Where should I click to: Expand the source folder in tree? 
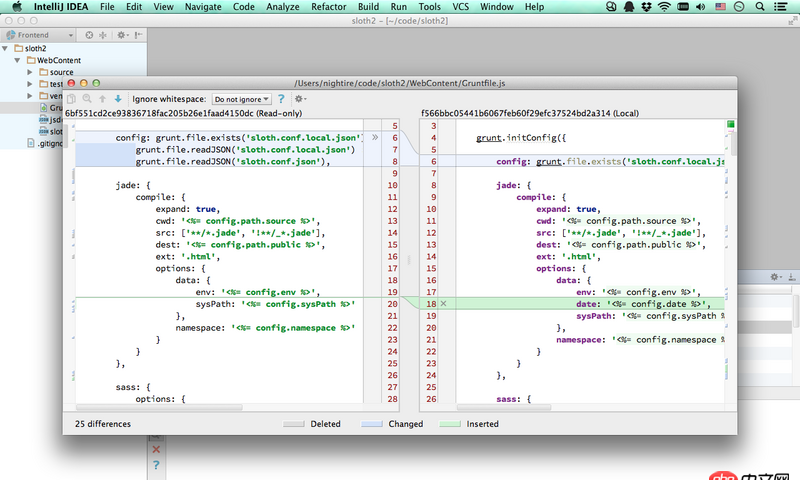pyautogui.click(x=31, y=72)
